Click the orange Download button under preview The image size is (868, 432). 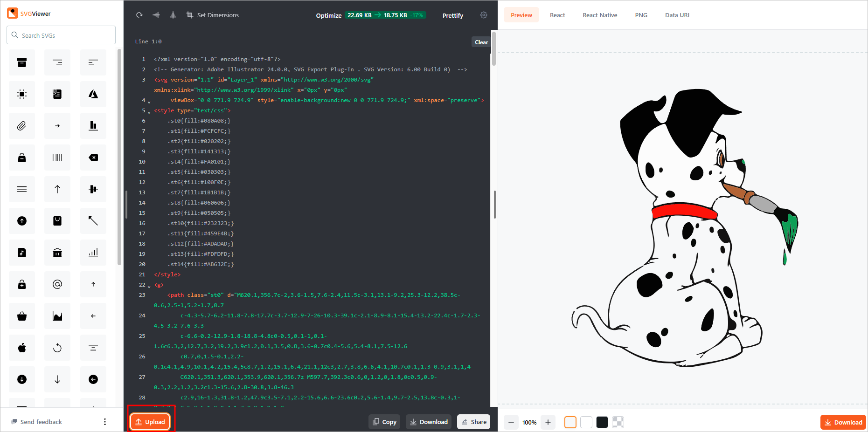tap(843, 422)
